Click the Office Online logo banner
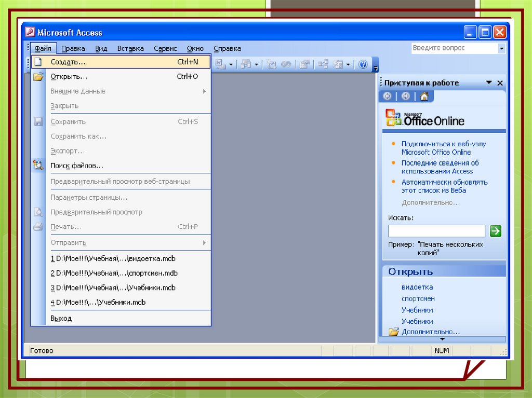 (x=425, y=118)
